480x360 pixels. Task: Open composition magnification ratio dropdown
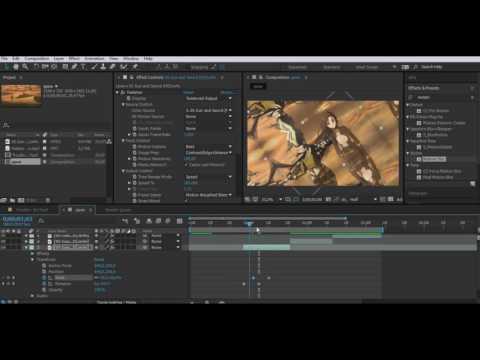coord(271,199)
